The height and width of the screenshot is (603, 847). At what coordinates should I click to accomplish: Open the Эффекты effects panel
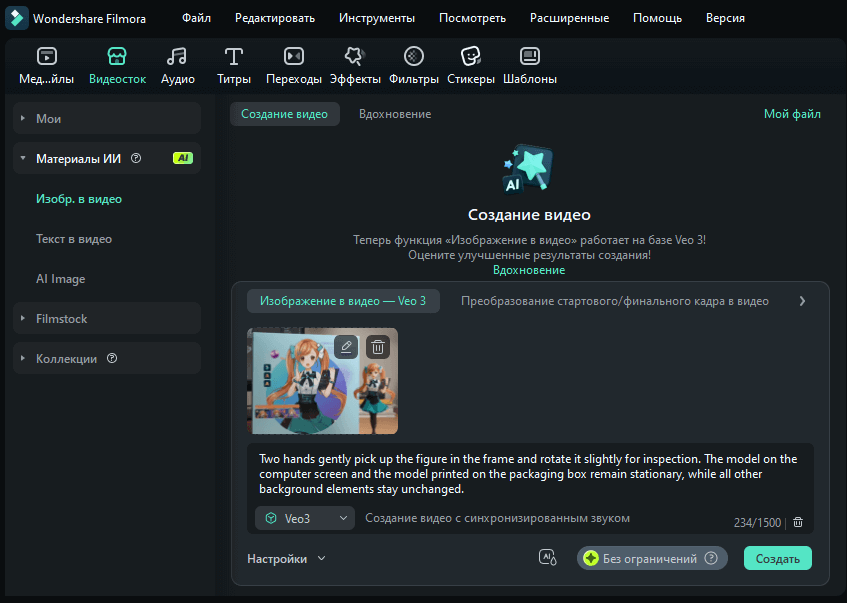[x=355, y=66]
